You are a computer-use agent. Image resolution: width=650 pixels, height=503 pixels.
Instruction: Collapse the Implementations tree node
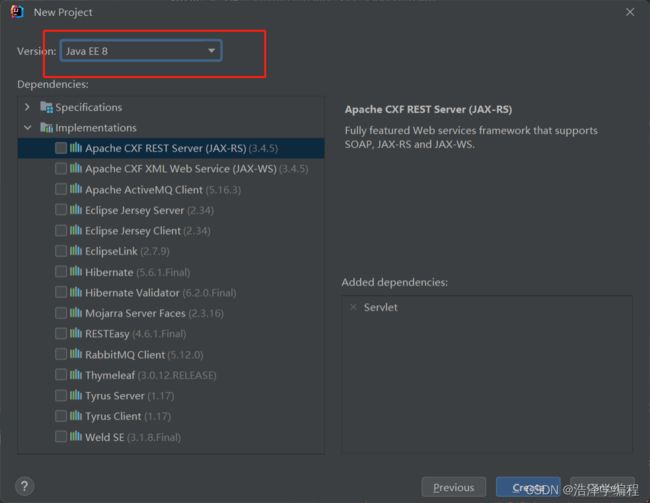coord(27,127)
